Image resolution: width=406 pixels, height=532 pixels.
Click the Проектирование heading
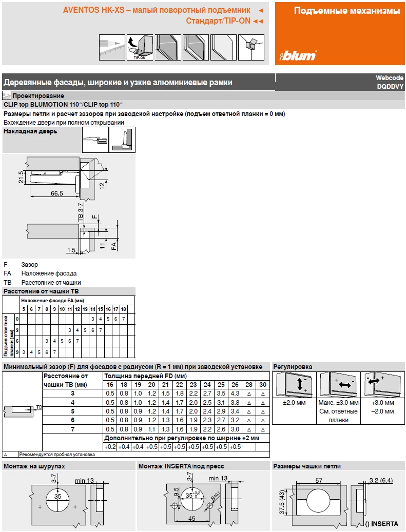(38, 96)
